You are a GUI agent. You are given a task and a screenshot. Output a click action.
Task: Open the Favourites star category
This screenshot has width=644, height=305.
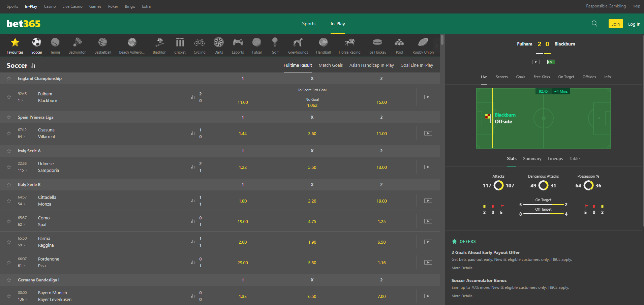[15, 45]
